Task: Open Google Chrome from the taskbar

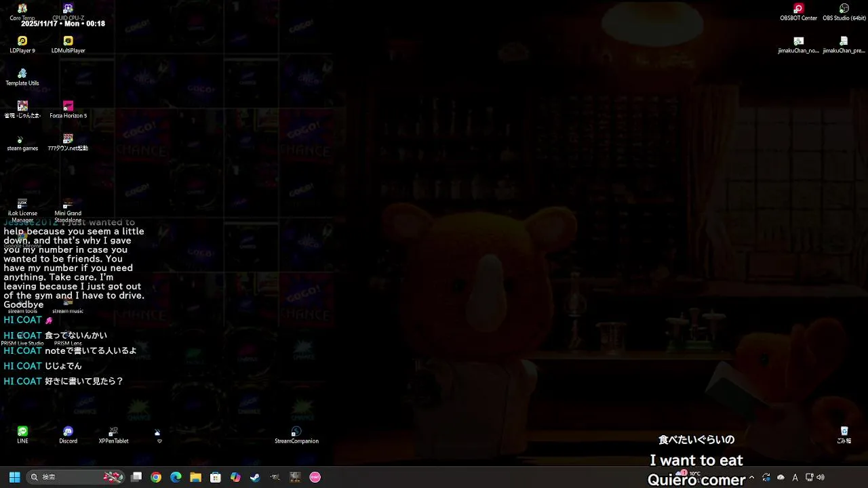Action: 156,477
